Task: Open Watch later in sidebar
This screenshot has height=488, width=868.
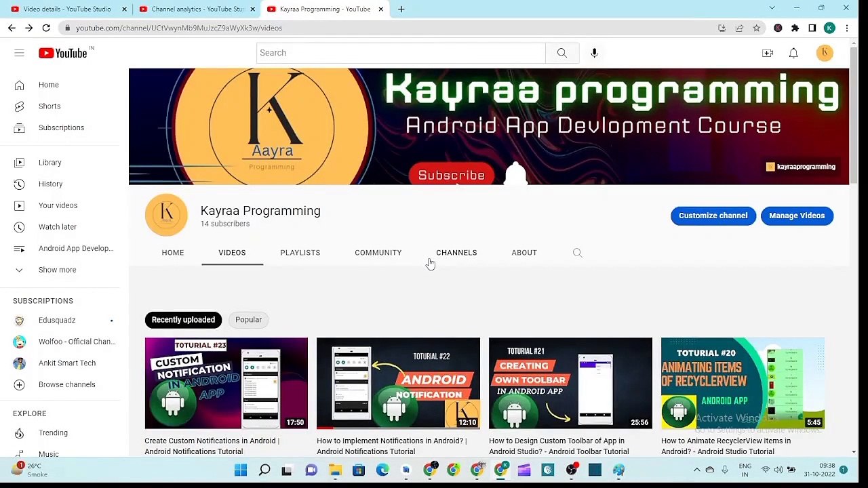Action: point(57,227)
